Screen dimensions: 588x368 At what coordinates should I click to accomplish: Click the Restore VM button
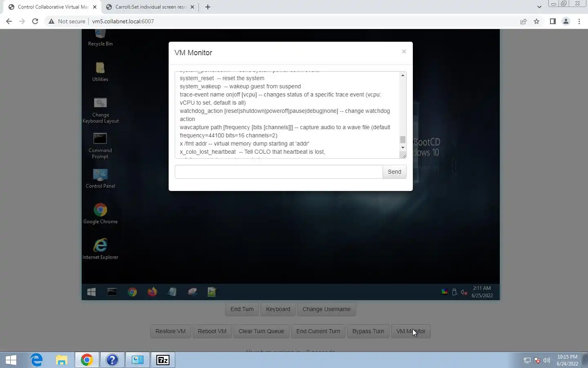170,331
